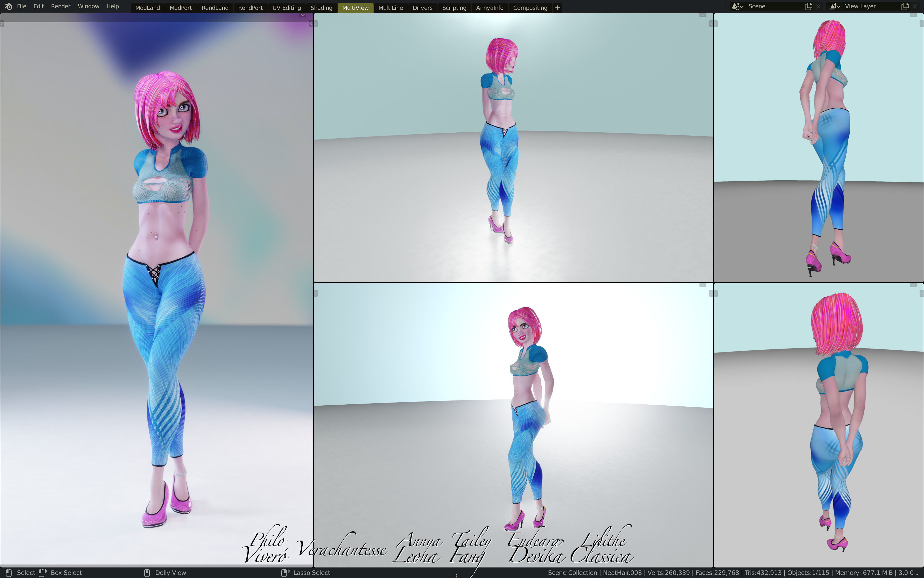Add a new workspace with plus button
The height and width of the screenshot is (578, 924).
click(557, 8)
